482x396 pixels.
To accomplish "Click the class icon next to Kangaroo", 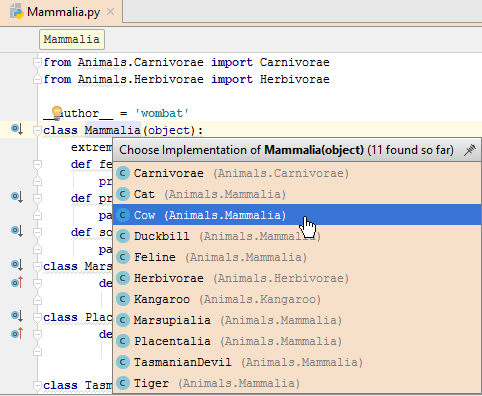I will coord(123,299).
